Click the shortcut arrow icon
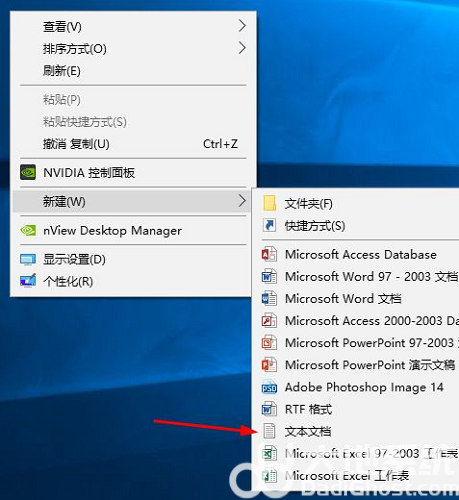The height and width of the screenshot is (500, 459). pos(269,226)
